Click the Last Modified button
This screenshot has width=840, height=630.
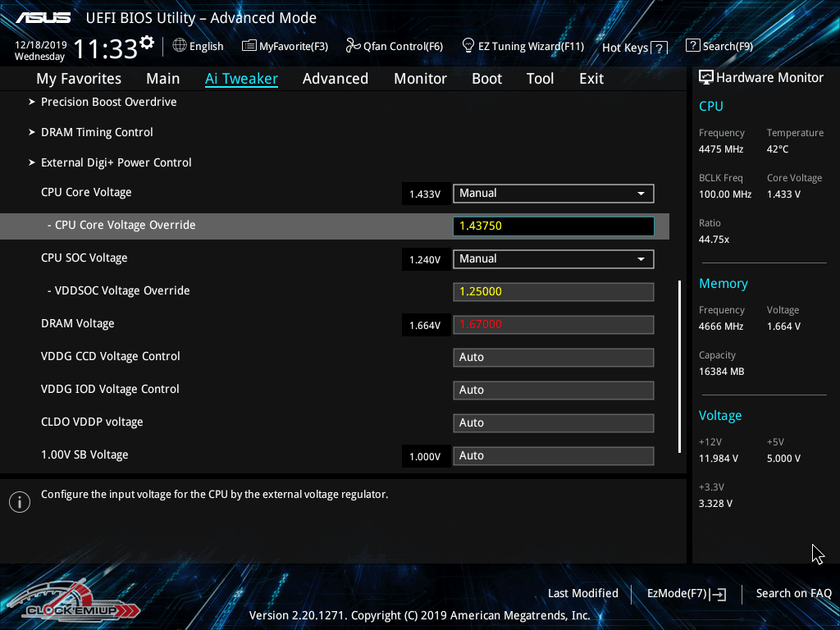582,594
